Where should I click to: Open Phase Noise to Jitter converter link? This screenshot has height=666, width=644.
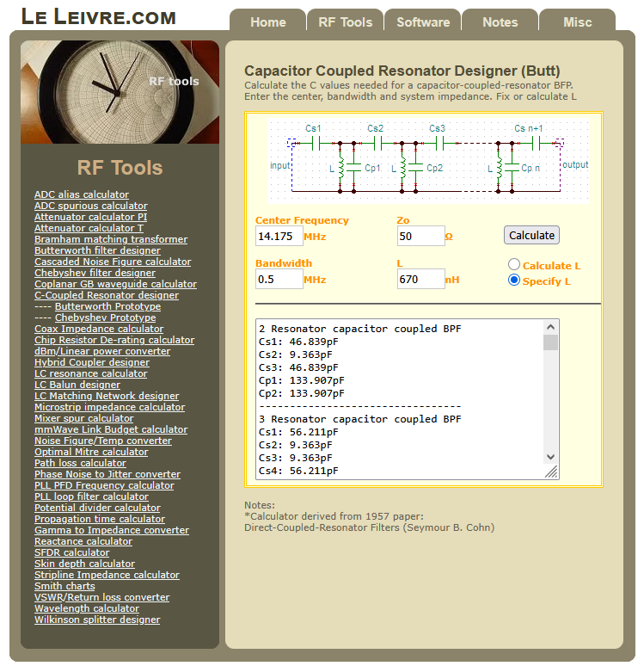click(x=107, y=474)
